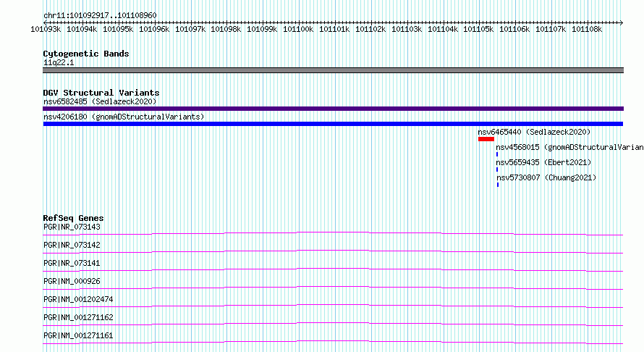Open variant nsv4568015 gnomAD label
Image resolution: width=644 pixels, height=352 pixels.
(x=569, y=147)
